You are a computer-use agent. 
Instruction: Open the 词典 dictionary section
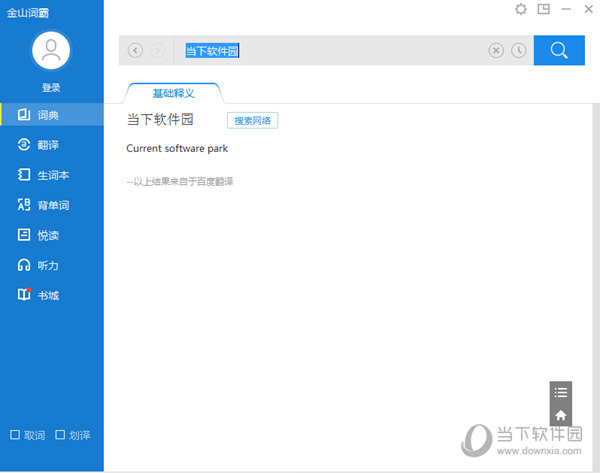click(52, 114)
